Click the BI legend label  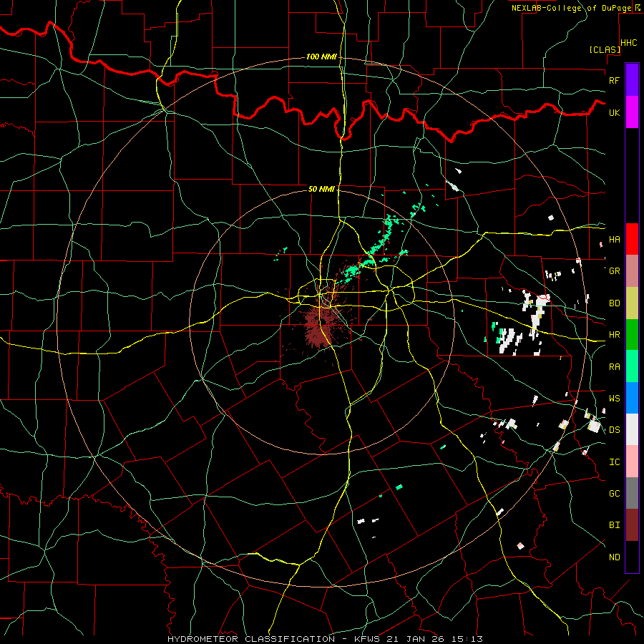614,525
